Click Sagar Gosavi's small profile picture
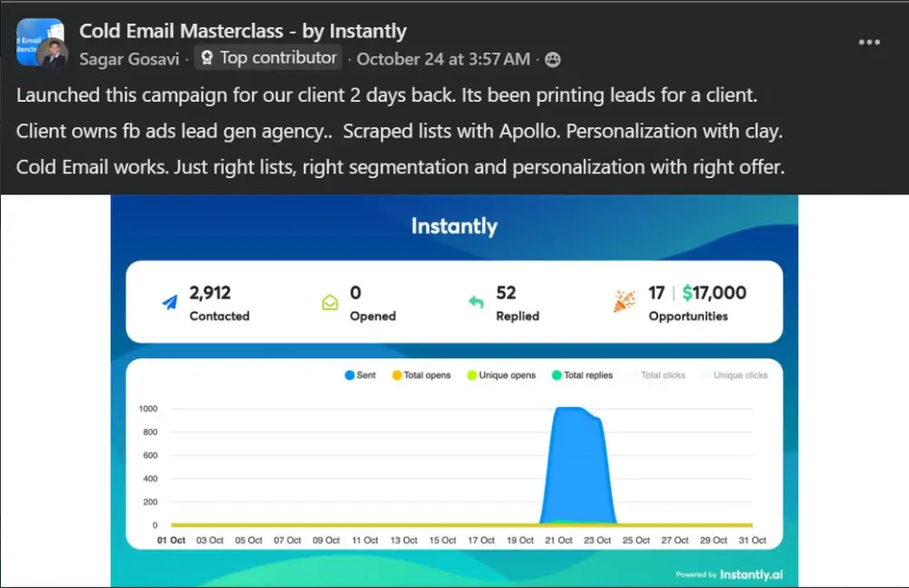909x588 pixels. click(x=53, y=56)
